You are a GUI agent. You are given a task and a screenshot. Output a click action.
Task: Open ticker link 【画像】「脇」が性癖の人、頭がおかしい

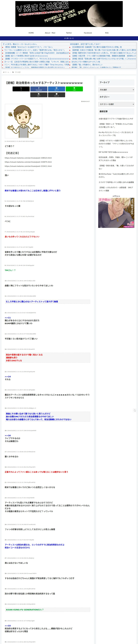point(87,65)
